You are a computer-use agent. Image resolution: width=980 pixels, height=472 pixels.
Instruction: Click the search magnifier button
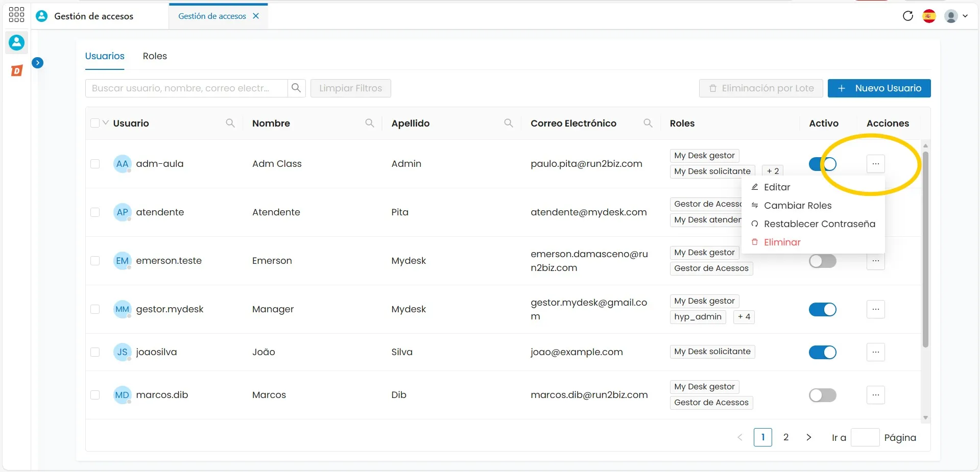tap(296, 88)
